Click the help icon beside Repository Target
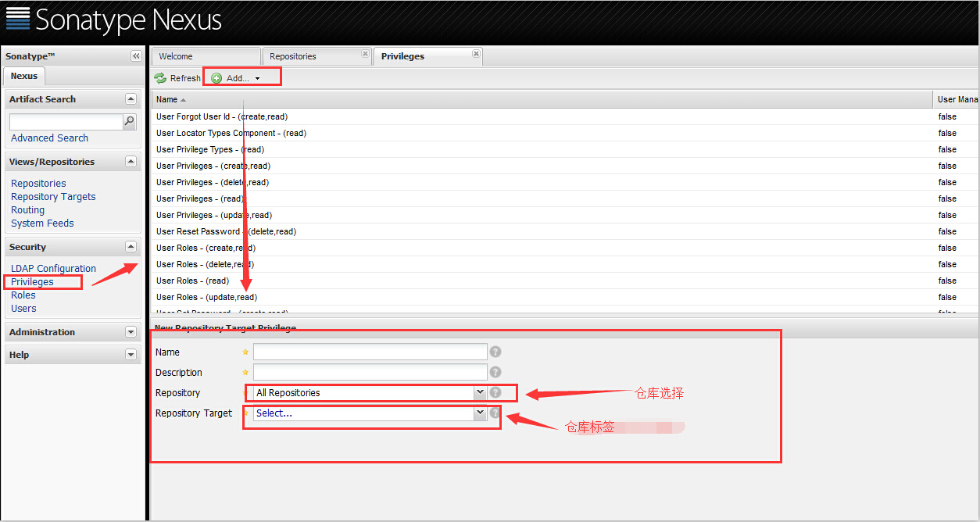This screenshot has width=980, height=522. tap(495, 413)
